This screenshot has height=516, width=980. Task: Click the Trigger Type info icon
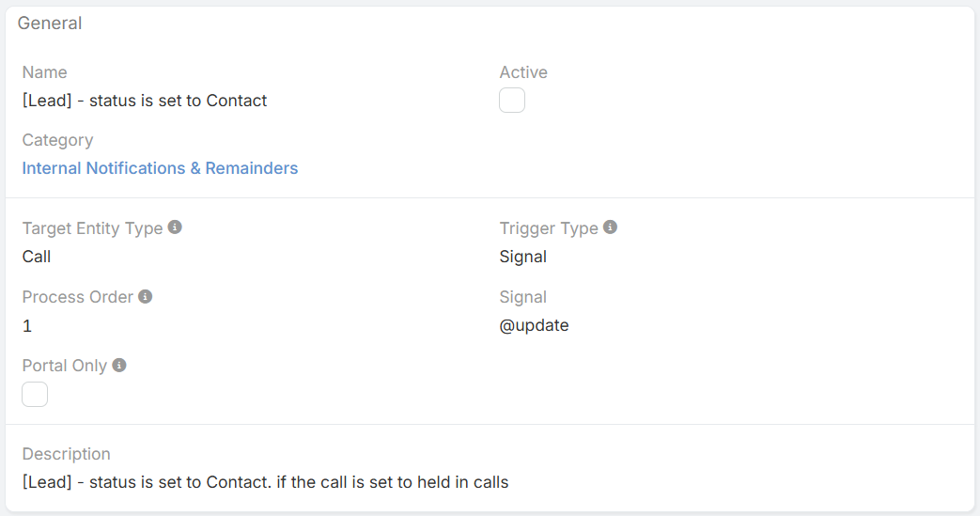[x=610, y=227]
